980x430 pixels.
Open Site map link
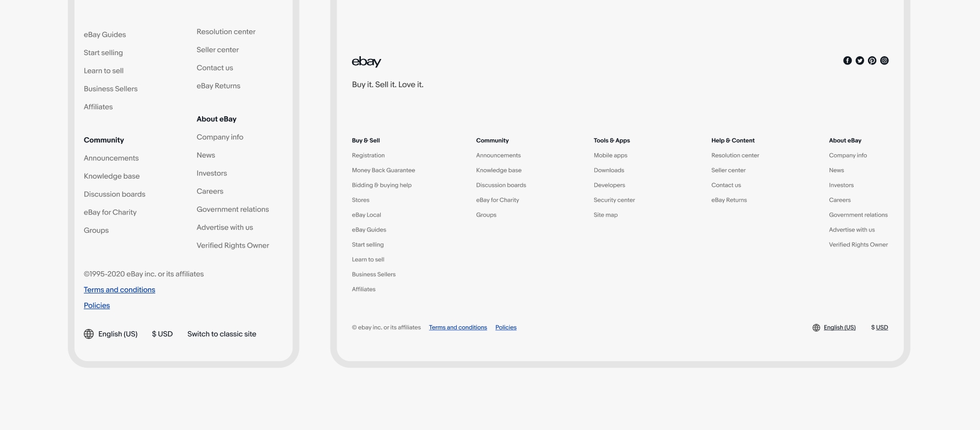point(605,215)
